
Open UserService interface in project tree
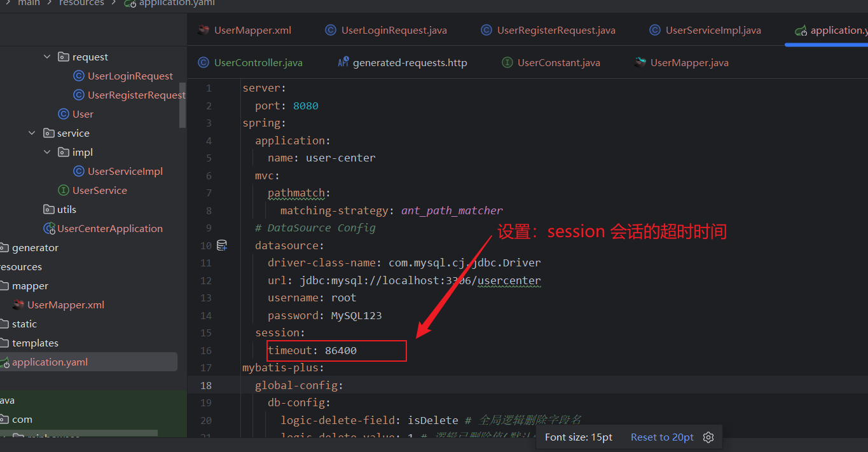(100, 190)
